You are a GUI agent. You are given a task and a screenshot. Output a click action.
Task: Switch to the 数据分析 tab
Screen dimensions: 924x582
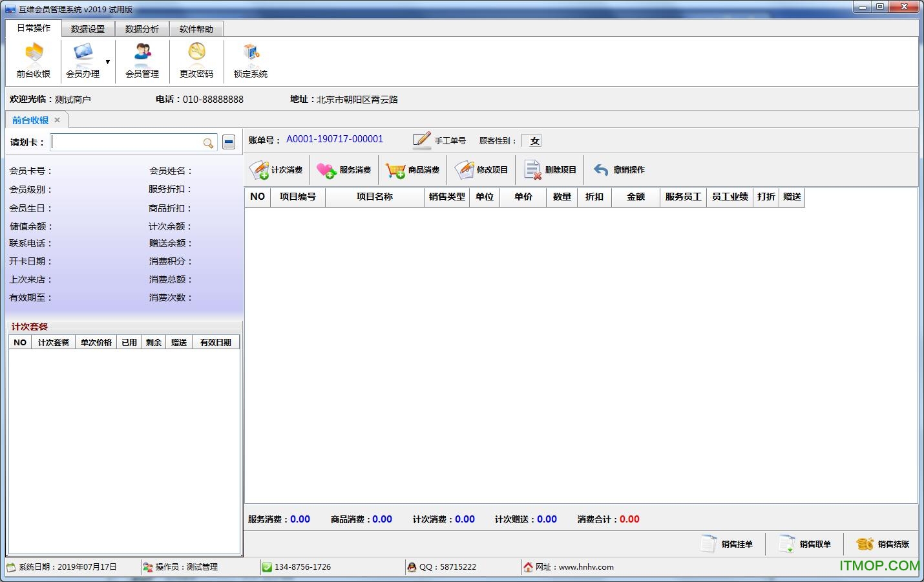(x=142, y=29)
